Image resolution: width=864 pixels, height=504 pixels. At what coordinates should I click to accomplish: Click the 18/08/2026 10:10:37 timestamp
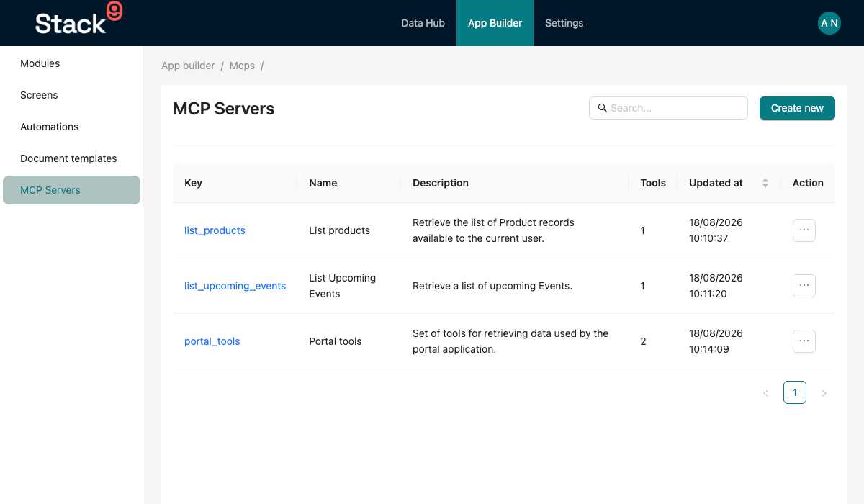(716, 230)
